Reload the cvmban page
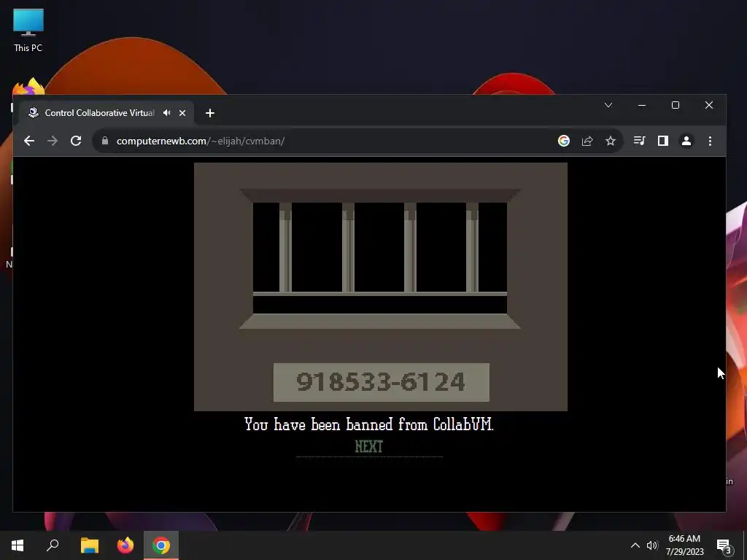 (x=76, y=141)
